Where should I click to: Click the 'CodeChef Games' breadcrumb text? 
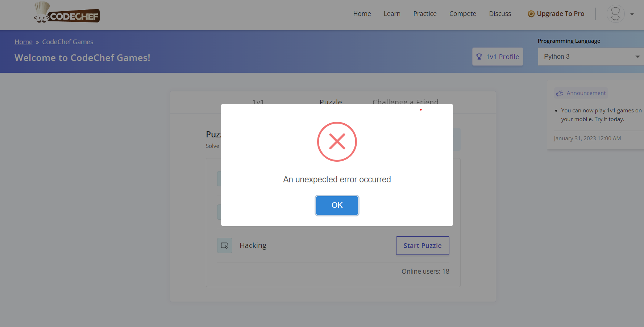[x=68, y=42]
